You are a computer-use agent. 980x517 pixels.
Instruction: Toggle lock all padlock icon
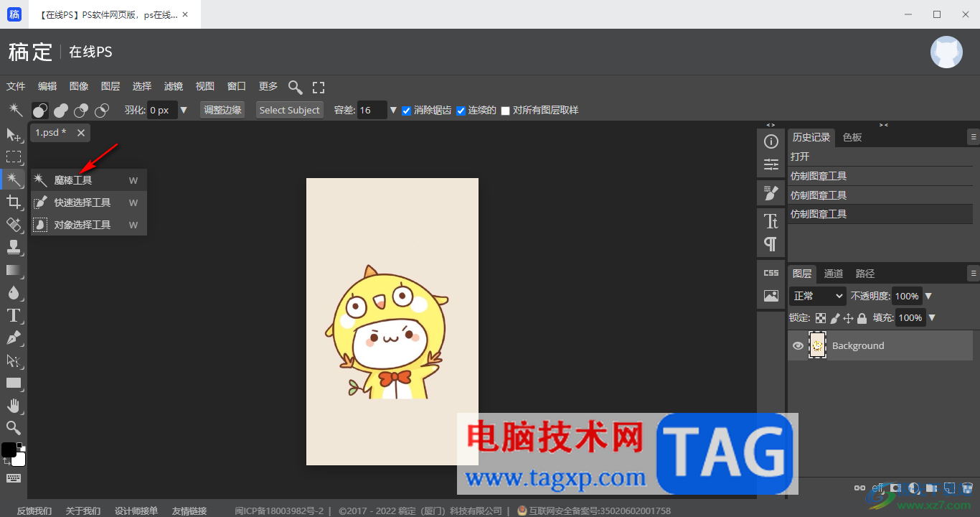click(862, 318)
